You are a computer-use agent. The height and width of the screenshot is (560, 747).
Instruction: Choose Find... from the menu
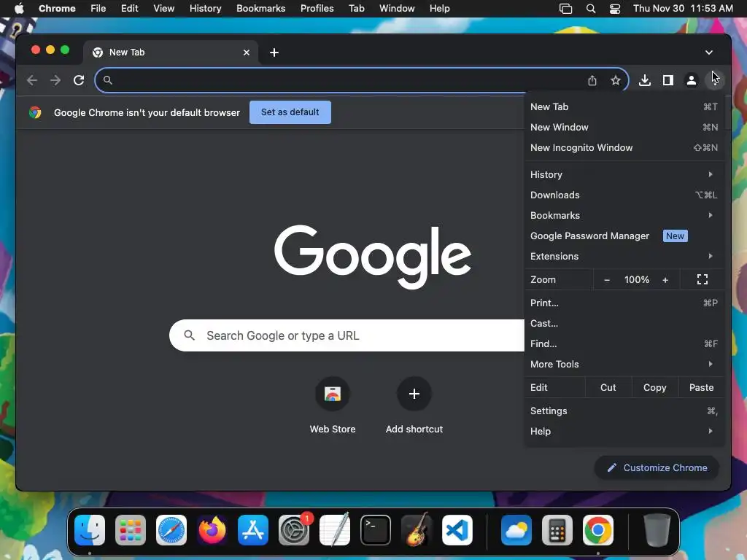coord(624,344)
